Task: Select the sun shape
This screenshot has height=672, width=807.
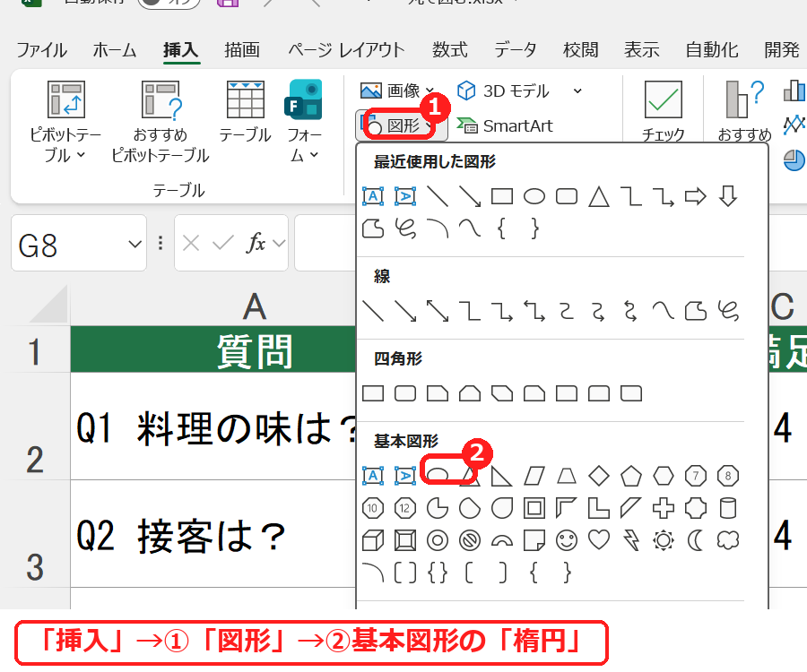Action: 664,541
